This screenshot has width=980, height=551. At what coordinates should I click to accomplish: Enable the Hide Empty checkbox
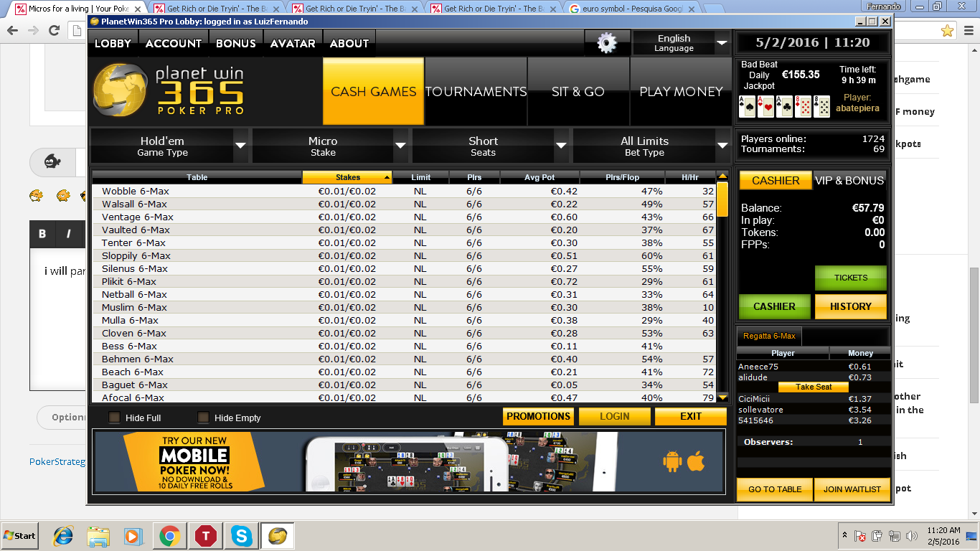203,418
